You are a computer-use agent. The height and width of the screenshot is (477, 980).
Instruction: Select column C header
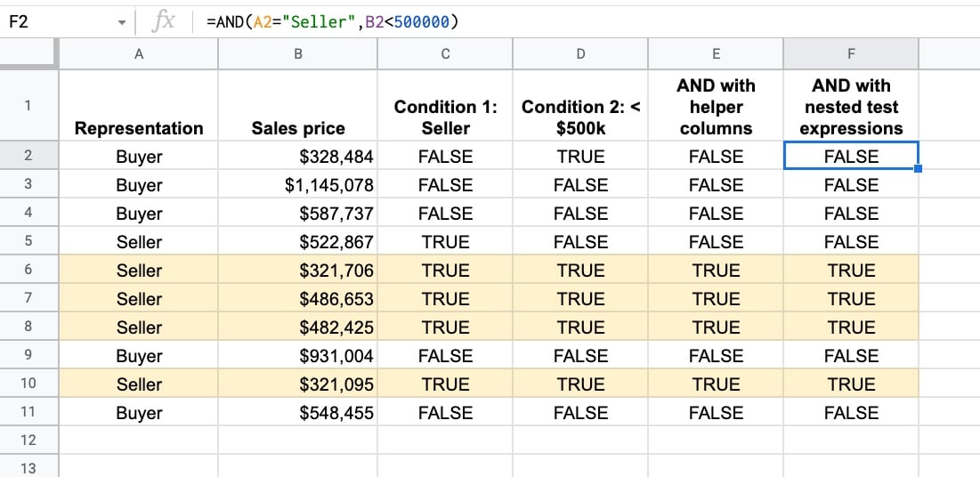445,54
